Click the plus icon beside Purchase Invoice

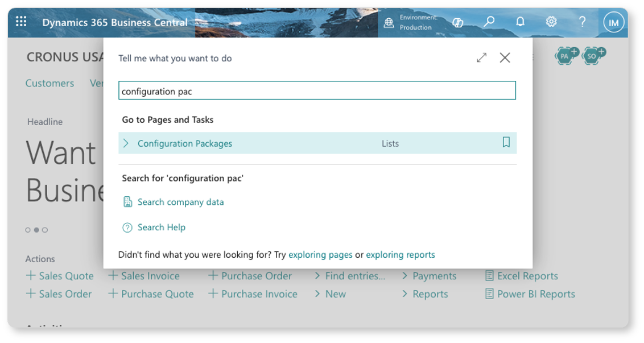point(213,294)
